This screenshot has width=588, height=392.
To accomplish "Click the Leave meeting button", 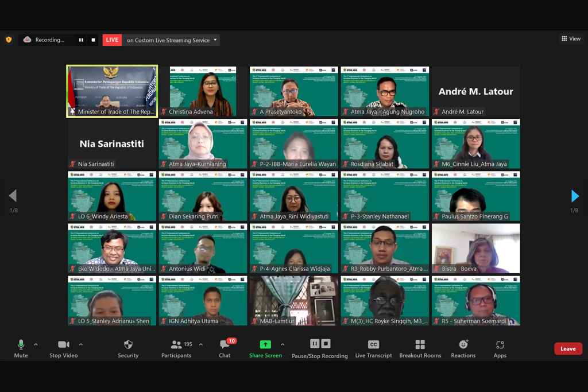I will (x=568, y=348).
